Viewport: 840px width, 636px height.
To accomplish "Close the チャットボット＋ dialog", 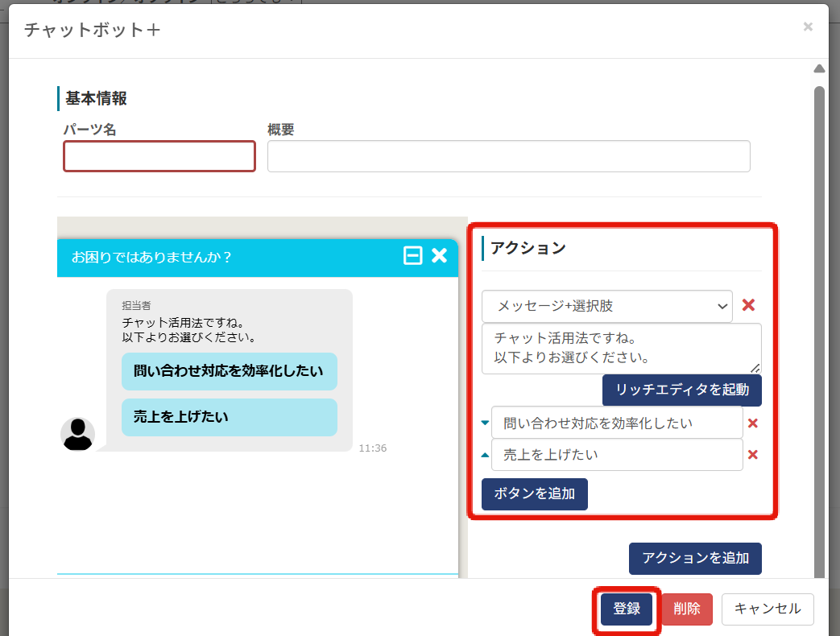I will [x=807, y=27].
